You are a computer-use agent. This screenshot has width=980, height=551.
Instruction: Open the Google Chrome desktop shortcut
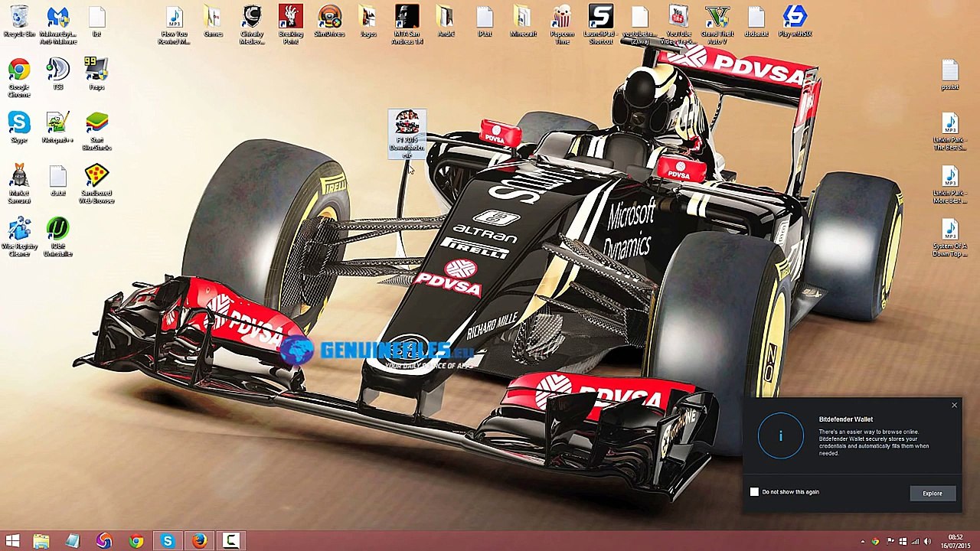pyautogui.click(x=19, y=79)
